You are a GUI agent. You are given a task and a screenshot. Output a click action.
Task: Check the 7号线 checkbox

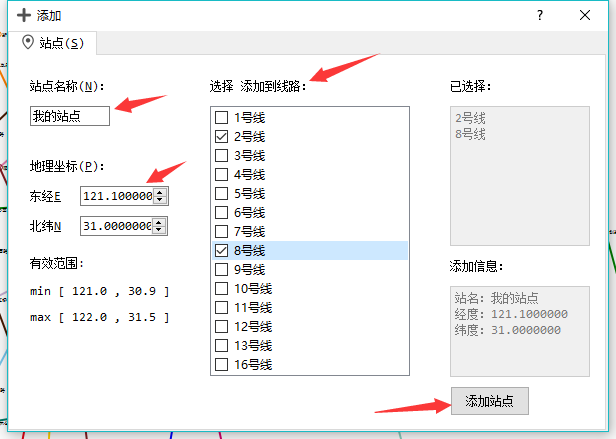pyautogui.click(x=222, y=231)
